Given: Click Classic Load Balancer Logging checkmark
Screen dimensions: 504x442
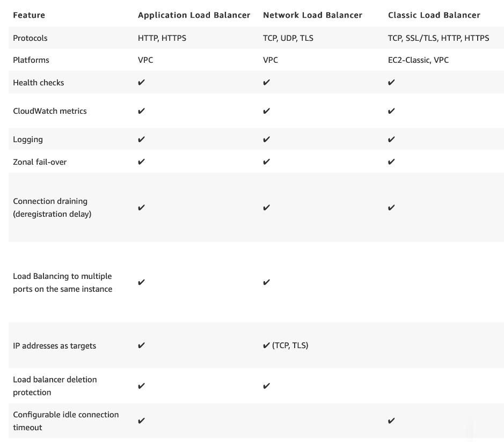Looking at the screenshot, I should pyautogui.click(x=392, y=139).
